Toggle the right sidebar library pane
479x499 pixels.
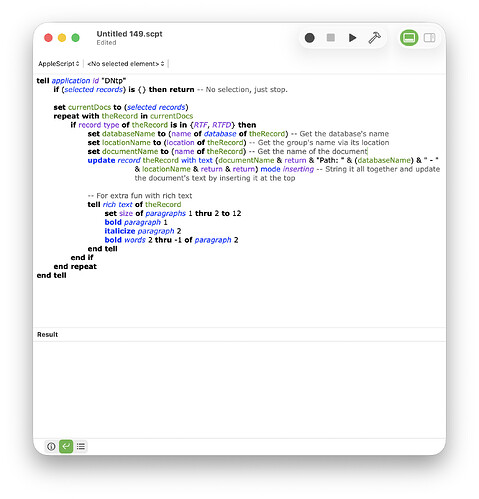[x=429, y=38]
